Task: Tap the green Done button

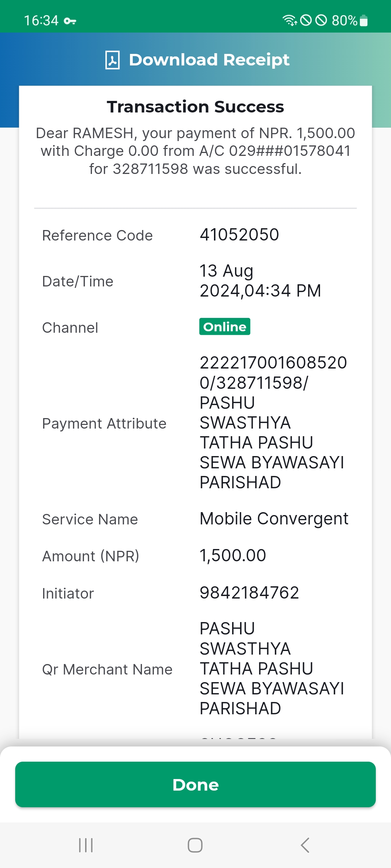Action: pyautogui.click(x=195, y=784)
